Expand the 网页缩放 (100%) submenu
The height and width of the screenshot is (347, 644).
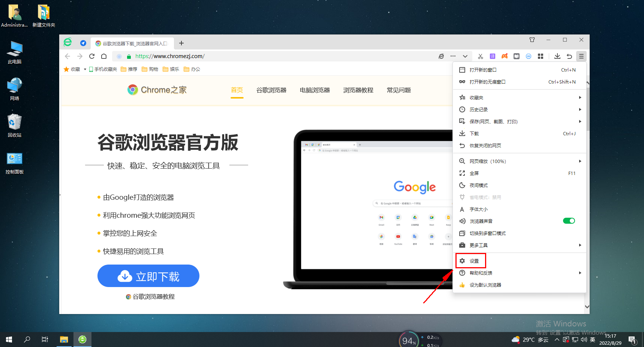520,162
